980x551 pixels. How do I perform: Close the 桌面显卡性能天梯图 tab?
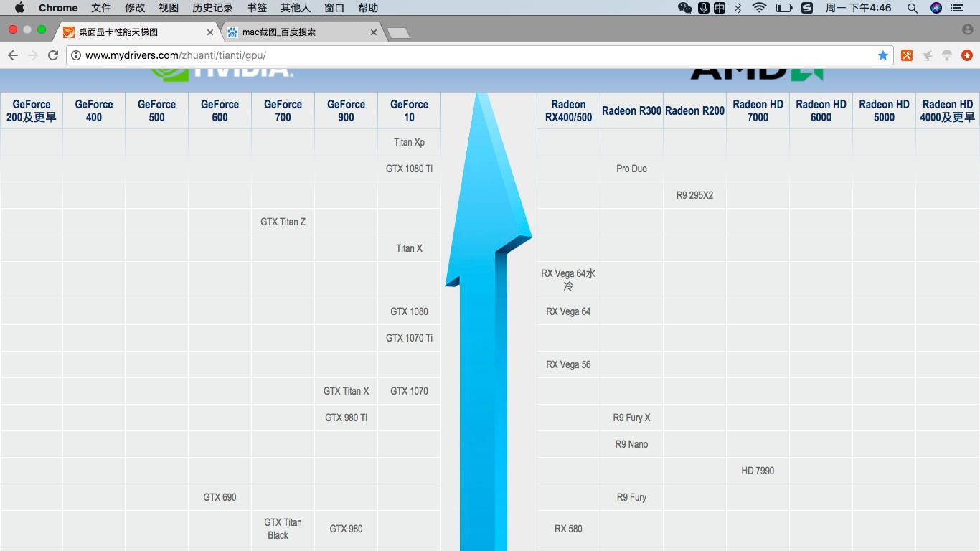[x=211, y=32]
